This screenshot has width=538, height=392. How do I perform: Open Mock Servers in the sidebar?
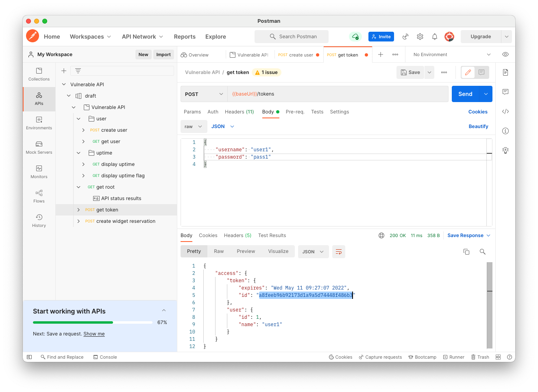[x=39, y=148]
